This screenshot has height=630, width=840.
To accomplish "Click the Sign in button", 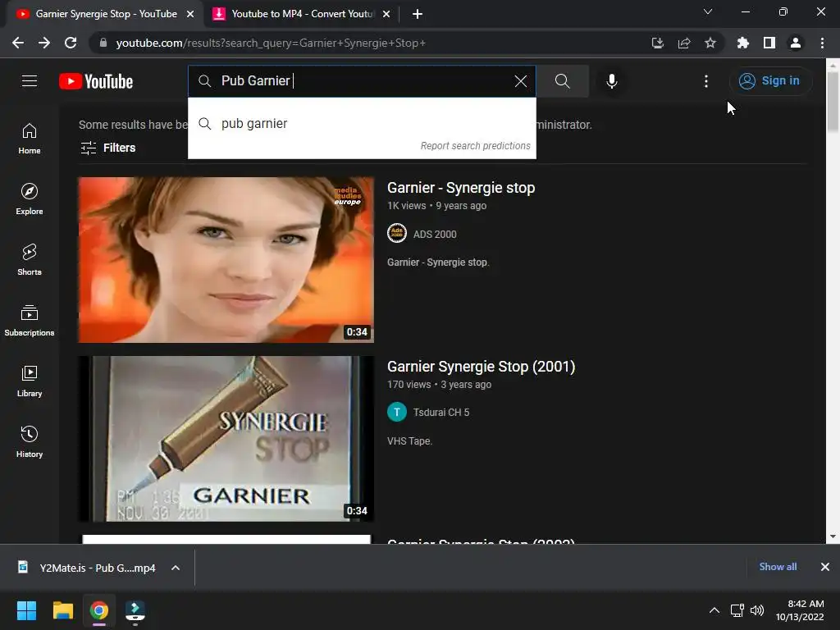I will [x=770, y=81].
